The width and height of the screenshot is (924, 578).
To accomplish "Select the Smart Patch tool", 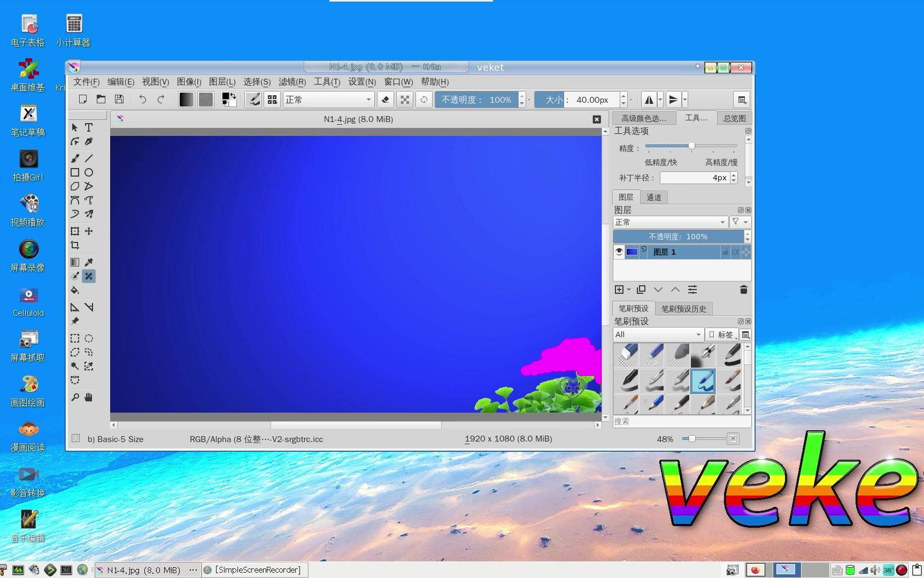I will 89,276.
